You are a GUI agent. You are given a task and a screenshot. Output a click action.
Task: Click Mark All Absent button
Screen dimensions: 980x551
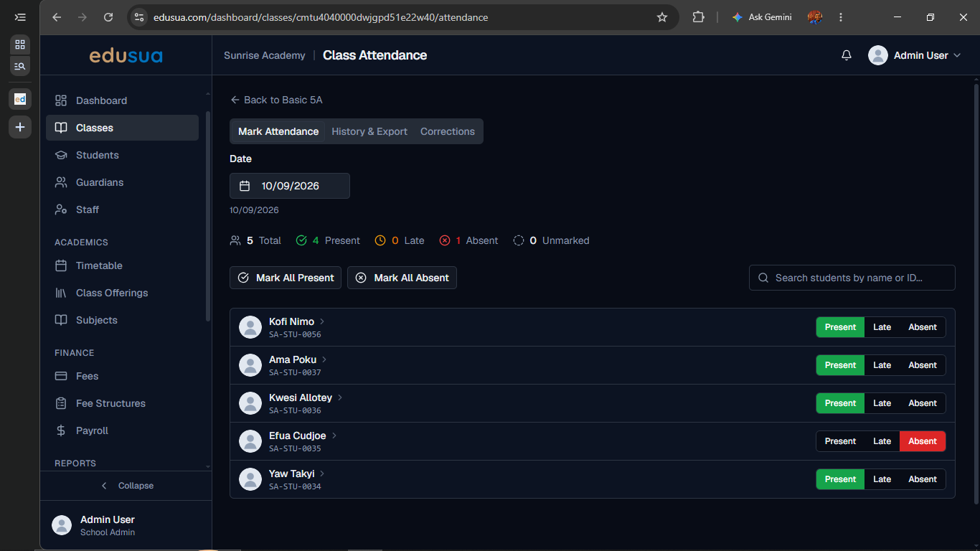pyautogui.click(x=402, y=278)
